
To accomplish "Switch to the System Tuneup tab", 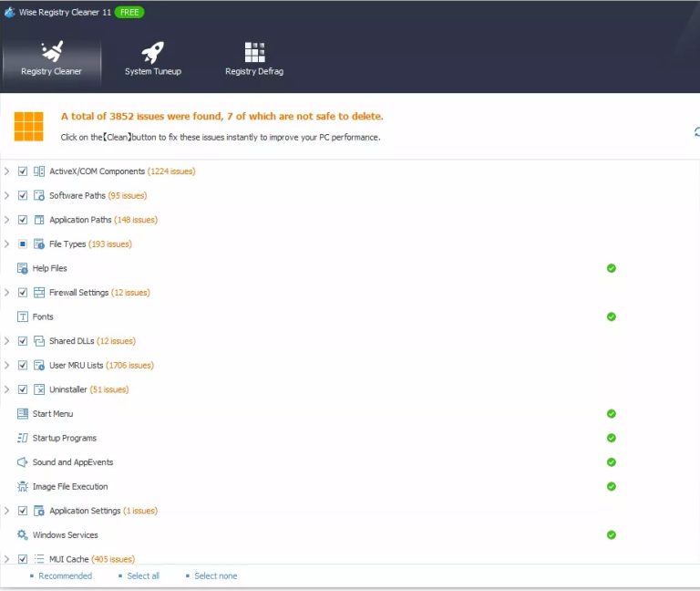I will 153,59.
